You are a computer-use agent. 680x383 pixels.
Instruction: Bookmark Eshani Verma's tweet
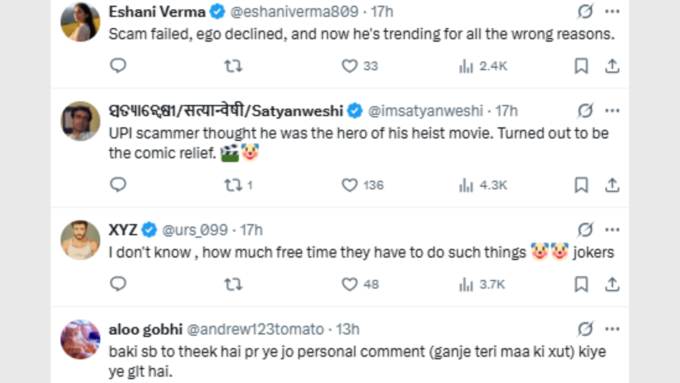click(581, 66)
